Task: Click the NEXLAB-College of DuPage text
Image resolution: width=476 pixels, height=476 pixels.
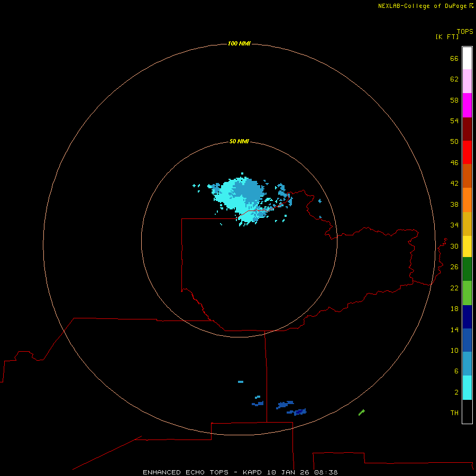Action: pos(422,6)
